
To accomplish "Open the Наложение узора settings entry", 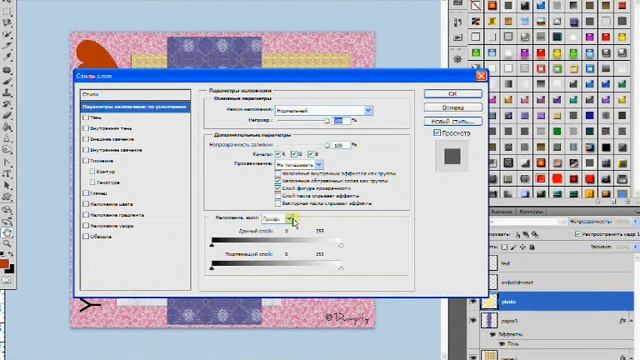I will coord(112,225).
